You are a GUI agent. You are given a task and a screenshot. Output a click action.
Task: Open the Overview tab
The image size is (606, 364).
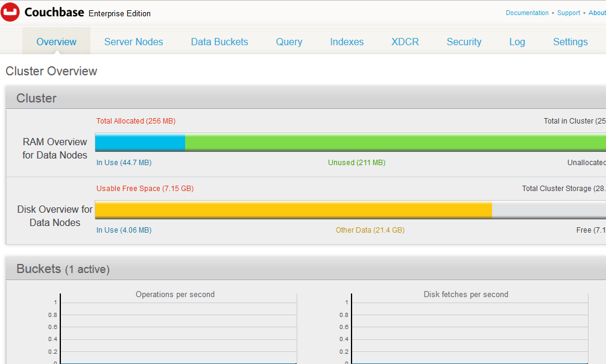pos(57,42)
